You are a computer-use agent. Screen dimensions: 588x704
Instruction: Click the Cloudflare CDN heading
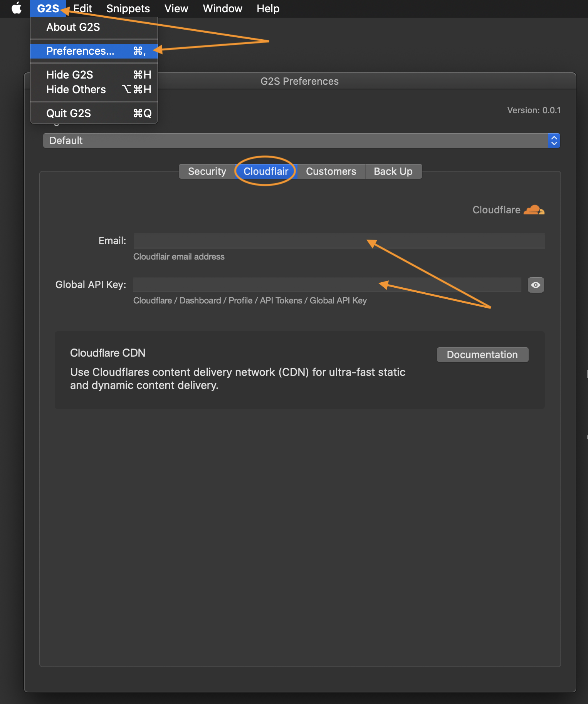pyautogui.click(x=108, y=353)
